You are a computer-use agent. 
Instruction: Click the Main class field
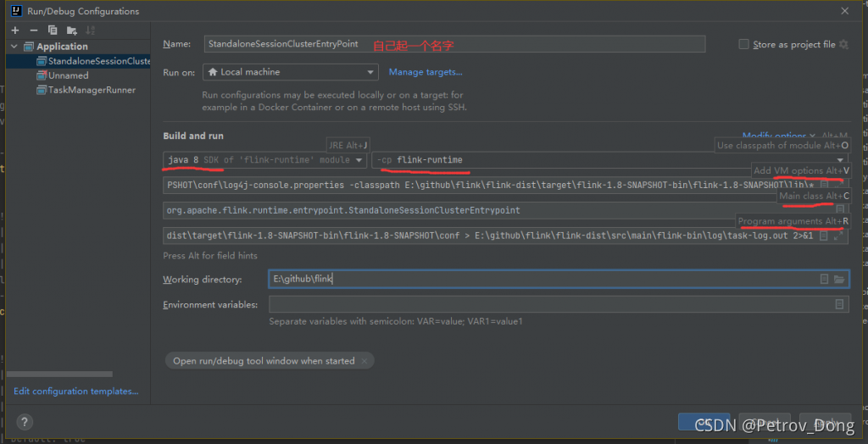[x=505, y=210]
